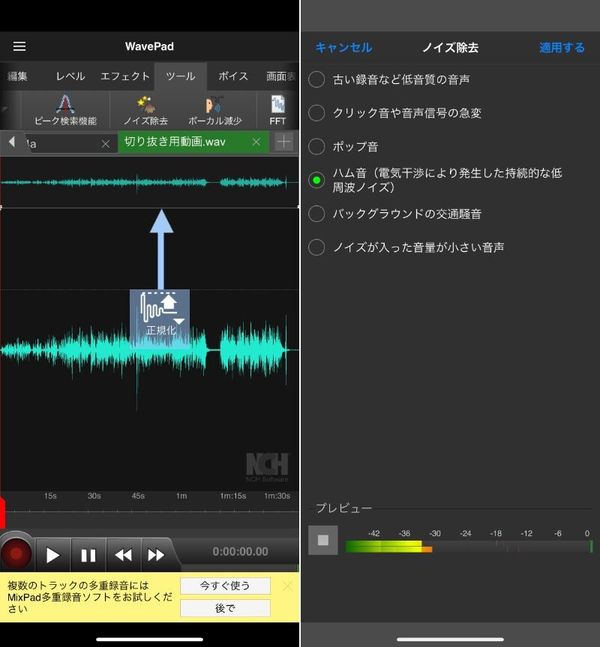The image size is (600, 647).
Task: Click the 30s mark on timeline
Action: point(94,496)
